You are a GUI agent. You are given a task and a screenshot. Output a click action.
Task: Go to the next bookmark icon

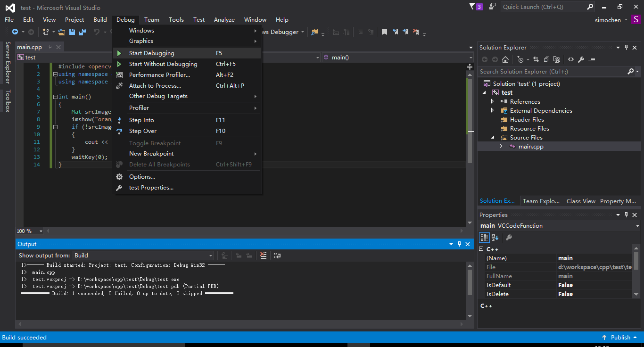(x=405, y=32)
